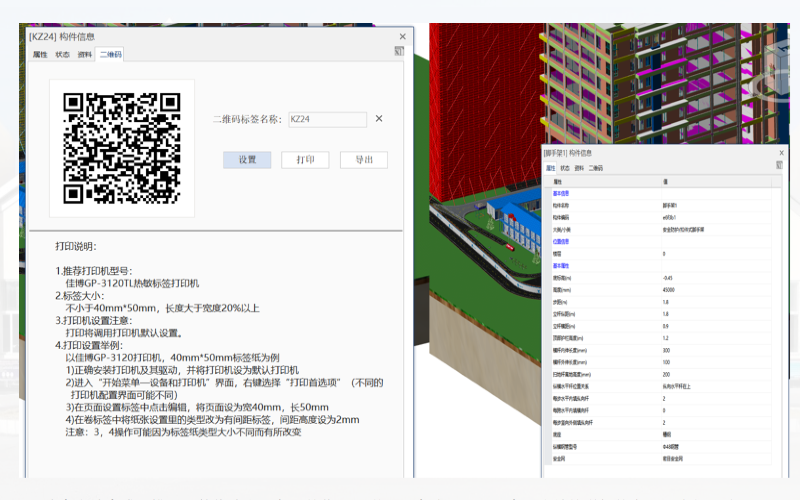The height and width of the screenshot is (500, 800).
Task: Click the 横杆外伸长度 value 100
Action: [x=666, y=362]
